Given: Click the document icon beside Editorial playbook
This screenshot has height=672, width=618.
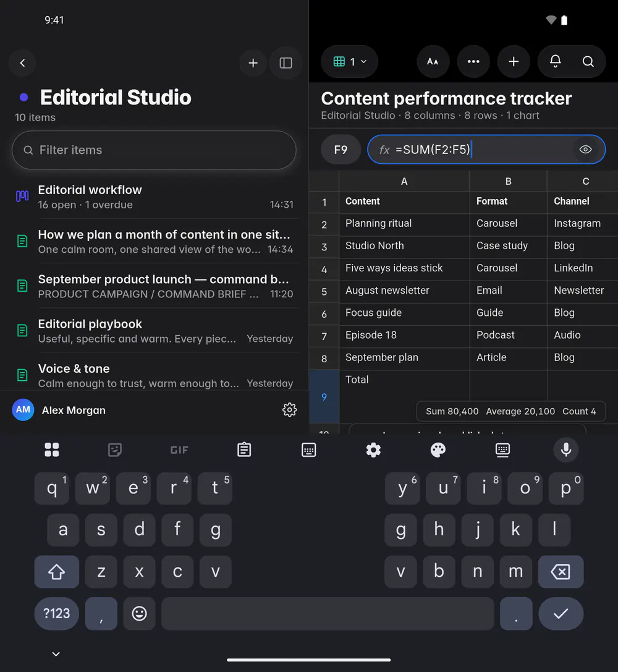Looking at the screenshot, I should point(22,330).
